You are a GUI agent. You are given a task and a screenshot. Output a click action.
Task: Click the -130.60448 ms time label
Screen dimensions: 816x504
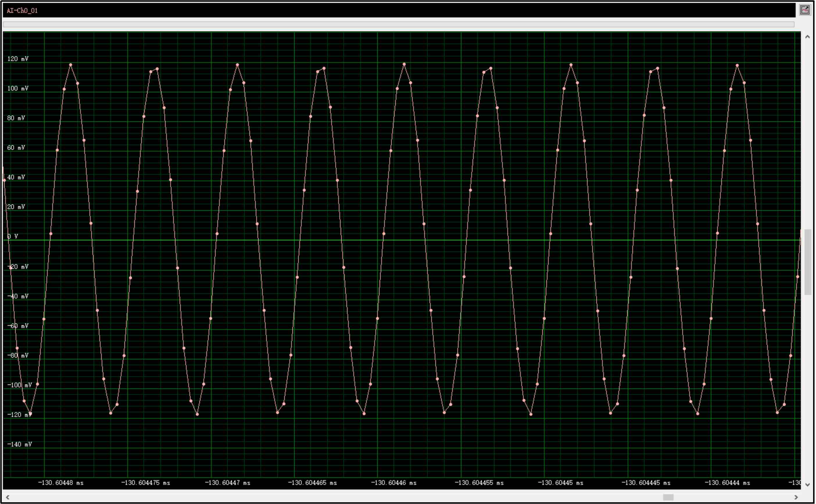pyautogui.click(x=61, y=483)
